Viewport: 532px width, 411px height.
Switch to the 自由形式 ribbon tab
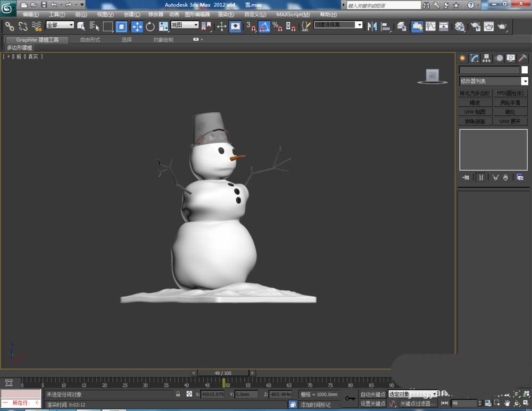(90, 40)
